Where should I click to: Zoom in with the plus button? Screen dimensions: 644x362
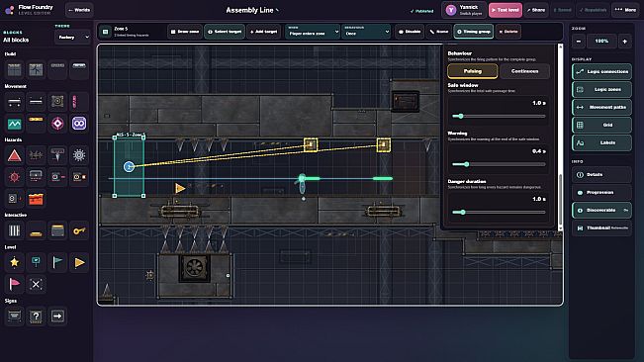tap(624, 41)
